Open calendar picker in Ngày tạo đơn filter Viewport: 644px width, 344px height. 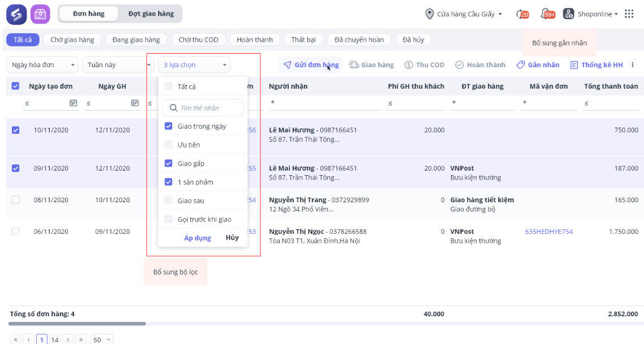tap(73, 103)
